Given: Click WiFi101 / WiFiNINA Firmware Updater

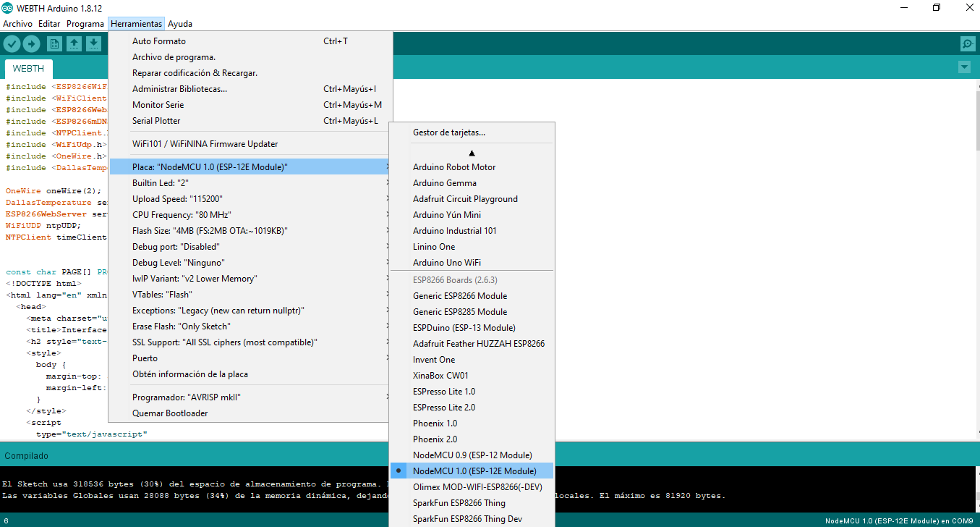Looking at the screenshot, I should [x=250, y=144].
